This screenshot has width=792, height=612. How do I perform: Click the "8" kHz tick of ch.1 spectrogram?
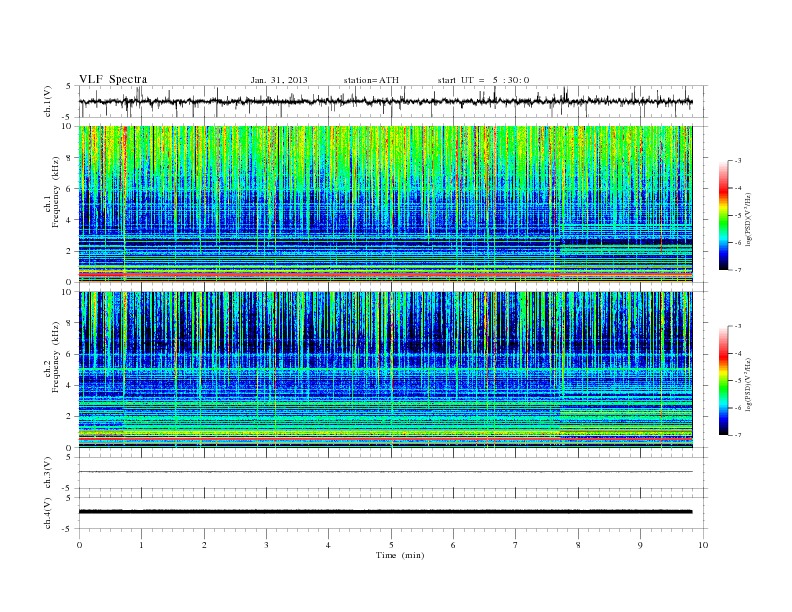click(x=69, y=158)
